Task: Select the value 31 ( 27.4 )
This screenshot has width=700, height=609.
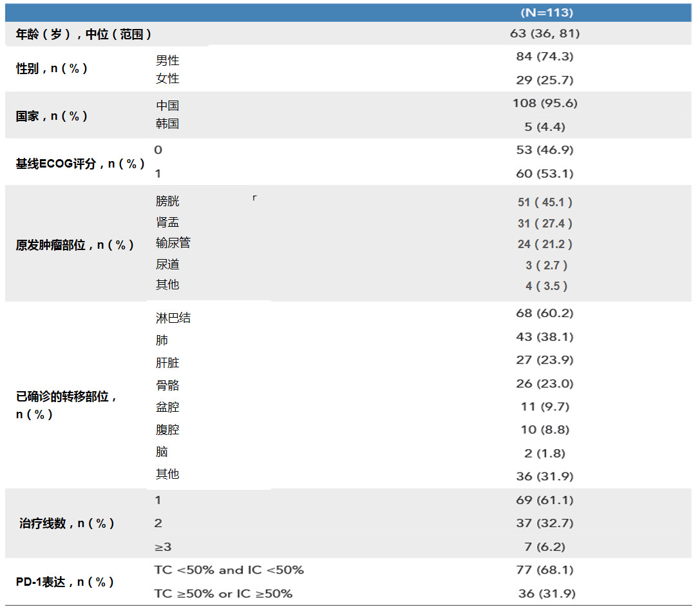Action: 545,224
